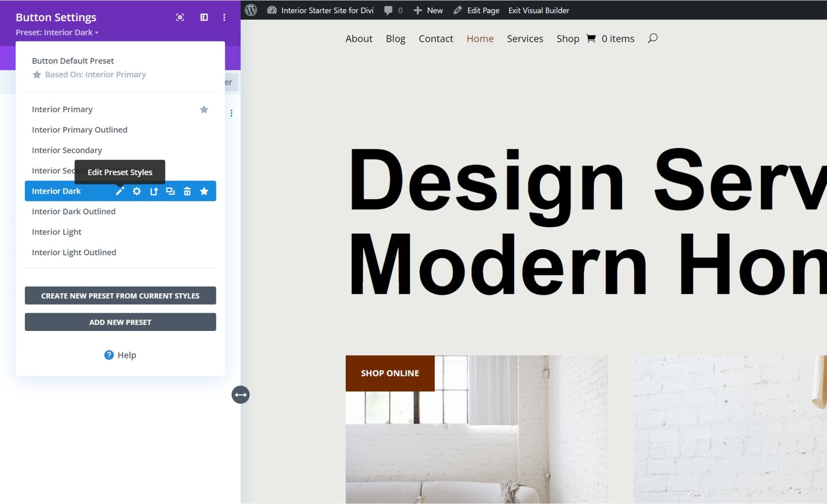This screenshot has width=827, height=504.
Task: Expand the New menu in the admin bar
Action: point(428,10)
